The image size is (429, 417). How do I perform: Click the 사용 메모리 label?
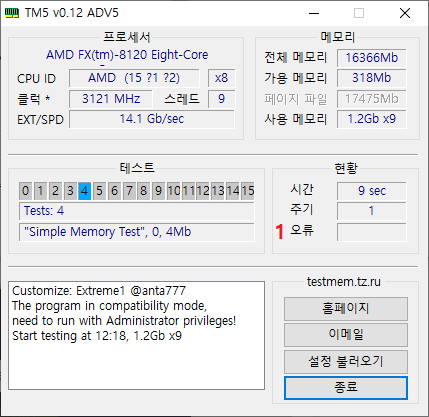click(x=295, y=119)
